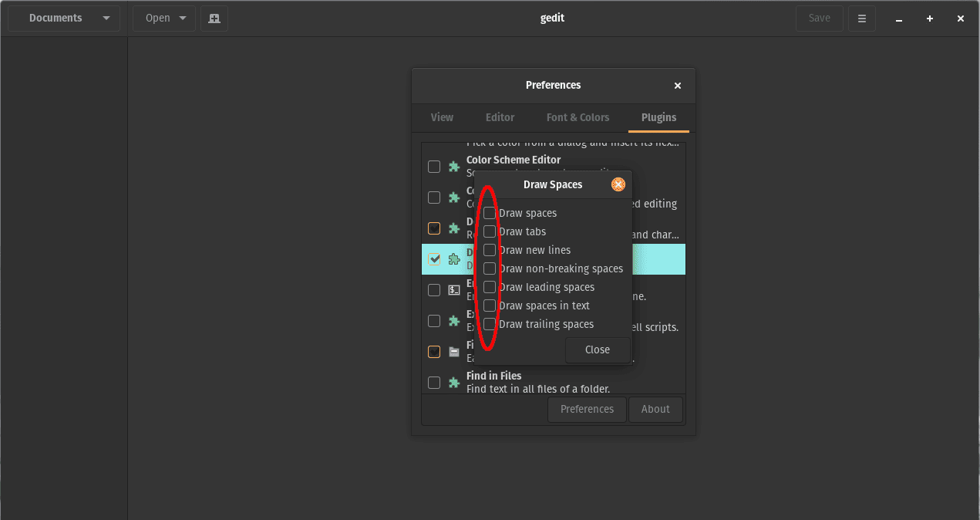Open the hamburger menu in the header bar
This screenshot has height=520, width=980.
coord(862,19)
